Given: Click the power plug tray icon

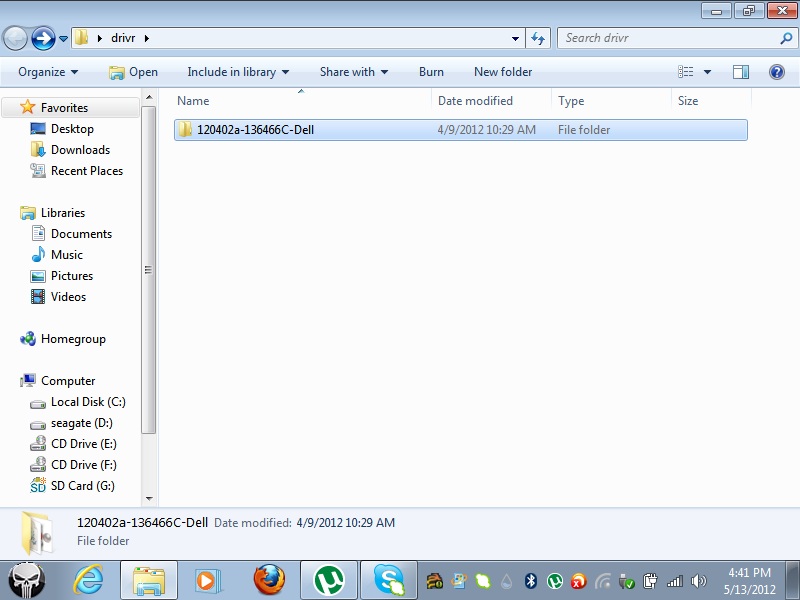Looking at the screenshot, I should click(x=651, y=581).
